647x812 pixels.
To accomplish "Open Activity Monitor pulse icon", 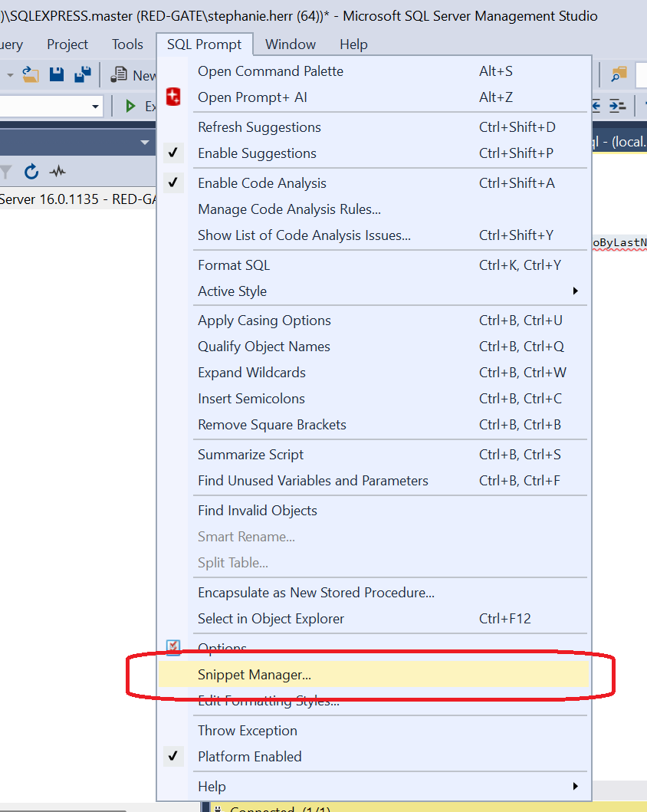I will [57, 171].
